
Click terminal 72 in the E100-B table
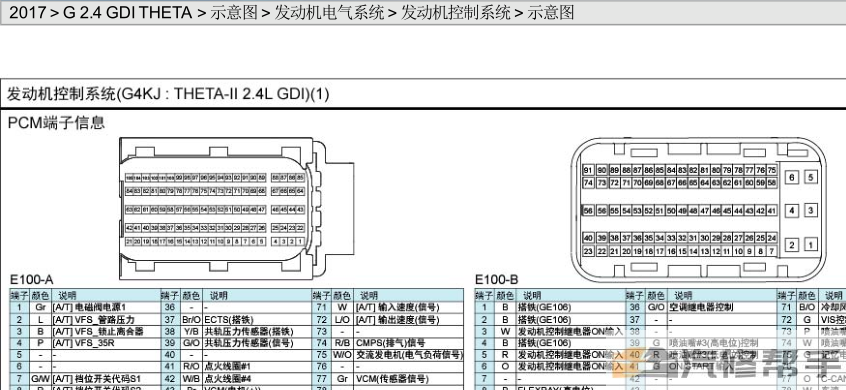(x=786, y=319)
